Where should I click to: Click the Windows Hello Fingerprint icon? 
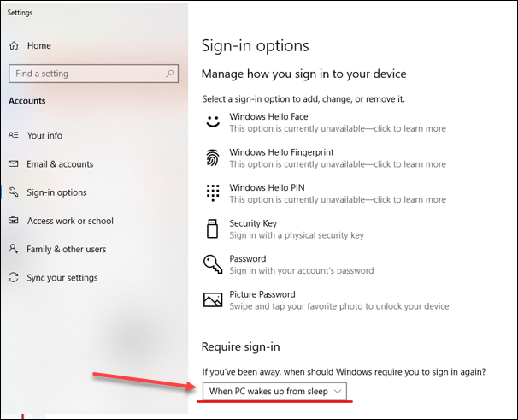point(213,157)
